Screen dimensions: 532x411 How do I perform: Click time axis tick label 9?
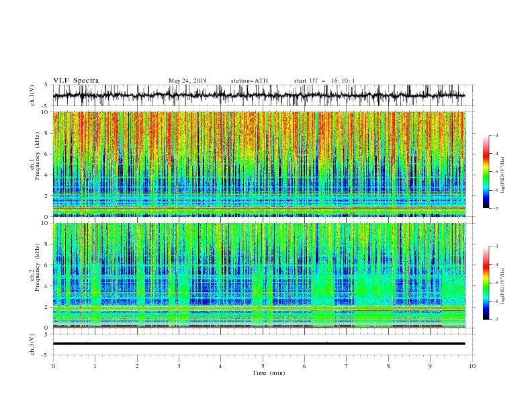click(430, 366)
